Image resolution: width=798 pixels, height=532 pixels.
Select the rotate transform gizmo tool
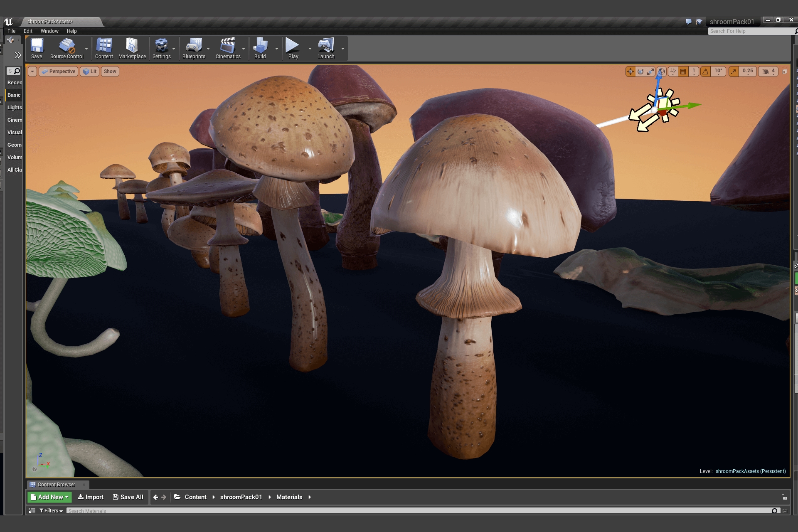tap(640, 71)
